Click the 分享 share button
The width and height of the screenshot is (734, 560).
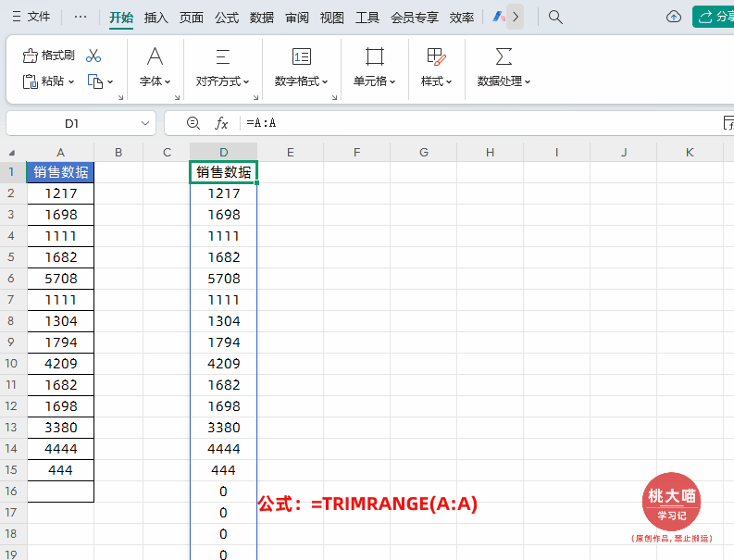click(714, 17)
